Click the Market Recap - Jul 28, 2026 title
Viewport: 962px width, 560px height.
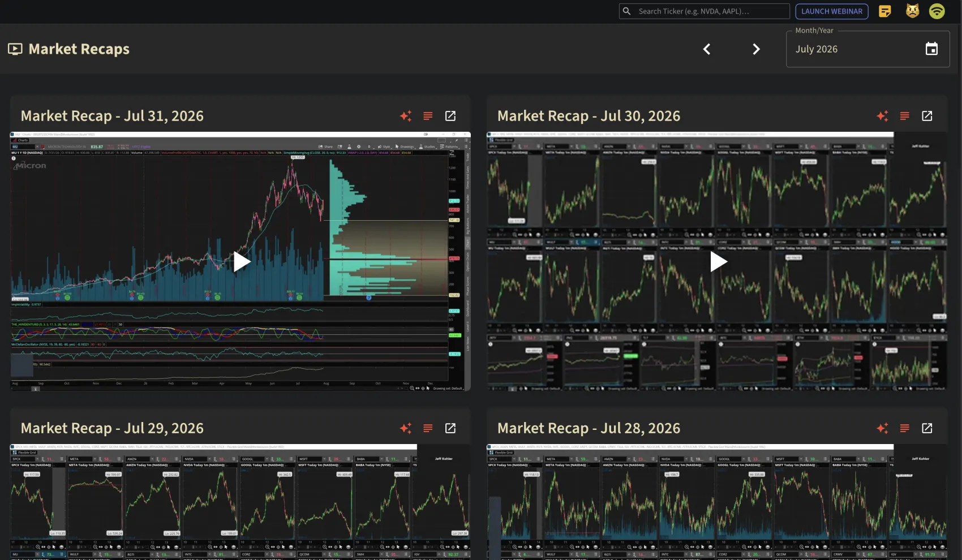click(589, 428)
